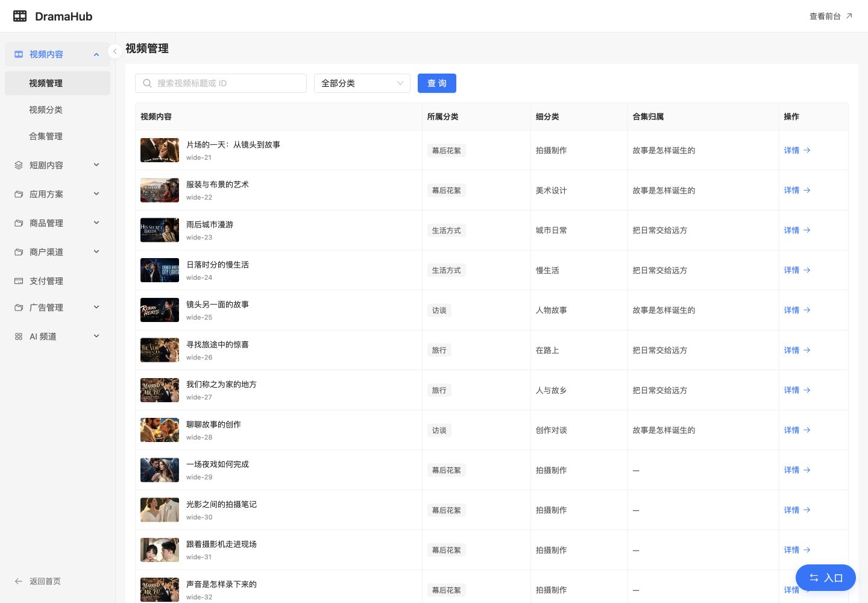Click the 应用方案 folder icon
The width and height of the screenshot is (868, 603).
coord(19,194)
